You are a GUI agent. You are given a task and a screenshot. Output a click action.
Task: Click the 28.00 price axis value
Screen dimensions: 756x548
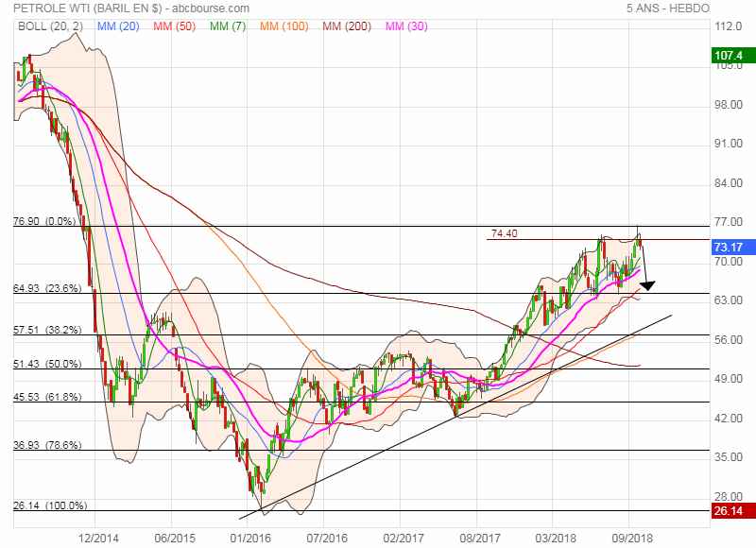[728, 496]
